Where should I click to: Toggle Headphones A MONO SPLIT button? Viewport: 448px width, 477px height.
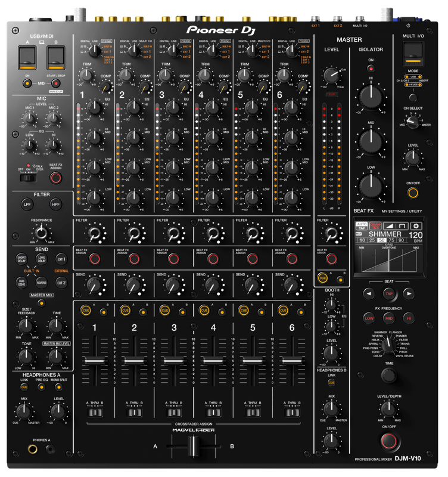click(x=58, y=387)
